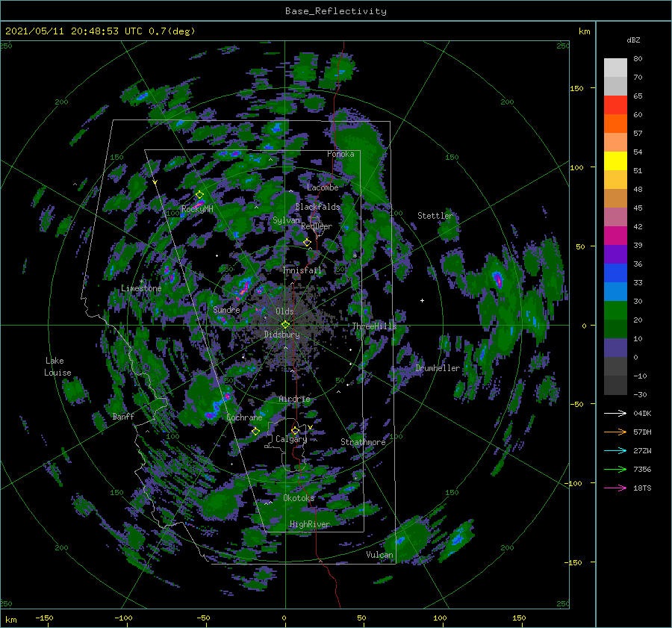
Task: Click the -100 tick on bottom axis
Action: tap(123, 618)
